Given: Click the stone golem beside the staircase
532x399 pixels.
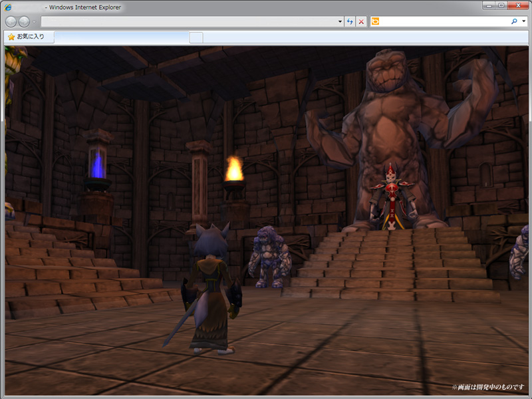Looking at the screenshot, I should [x=269, y=255].
